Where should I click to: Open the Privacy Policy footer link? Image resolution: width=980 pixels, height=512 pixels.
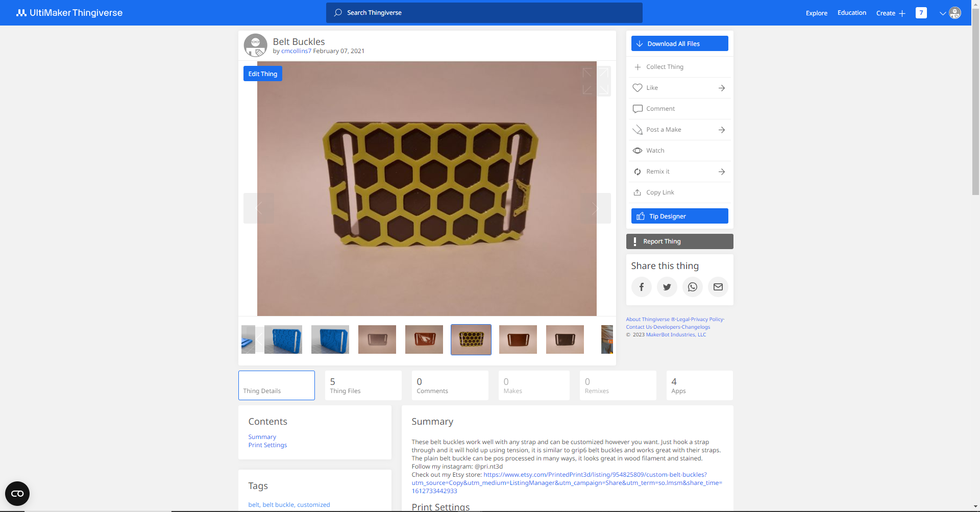(707, 320)
